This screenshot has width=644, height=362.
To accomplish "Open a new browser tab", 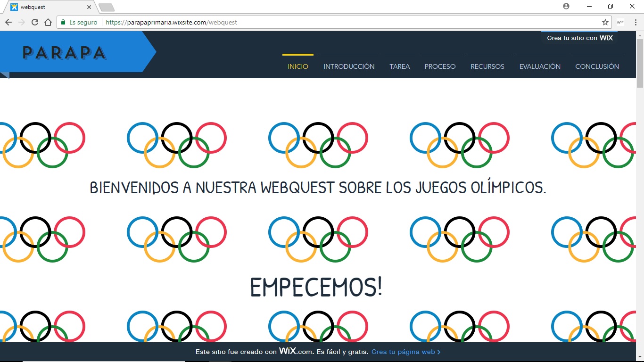I will [x=107, y=7].
